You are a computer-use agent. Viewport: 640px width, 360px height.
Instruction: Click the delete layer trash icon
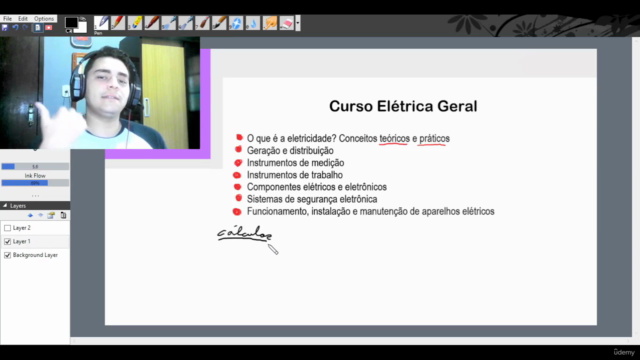pyautogui.click(x=63, y=215)
